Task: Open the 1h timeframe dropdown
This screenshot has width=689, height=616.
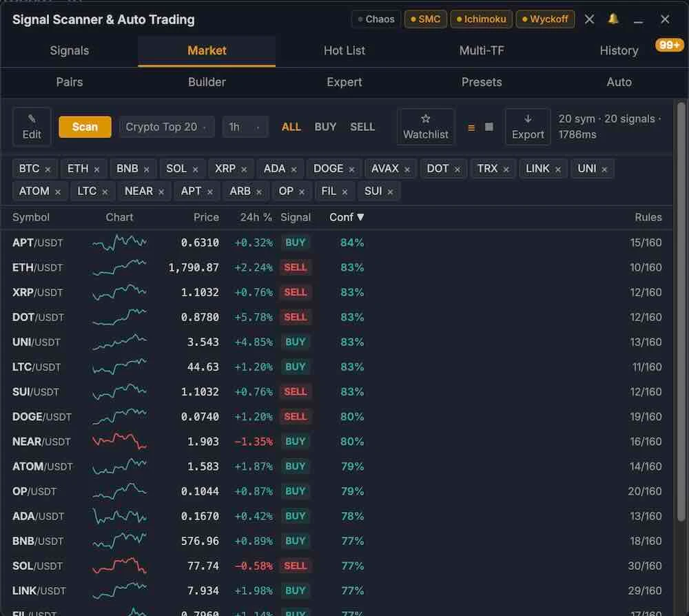Action: [x=245, y=127]
